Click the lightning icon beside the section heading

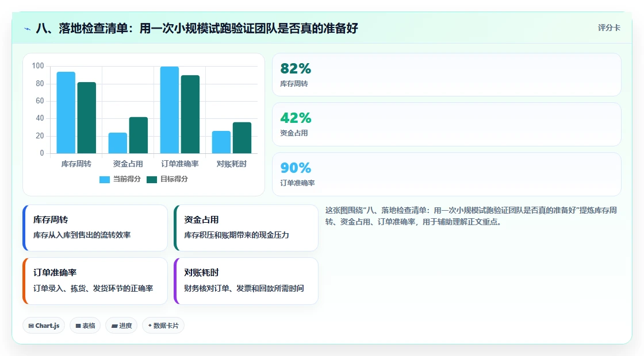(28, 29)
